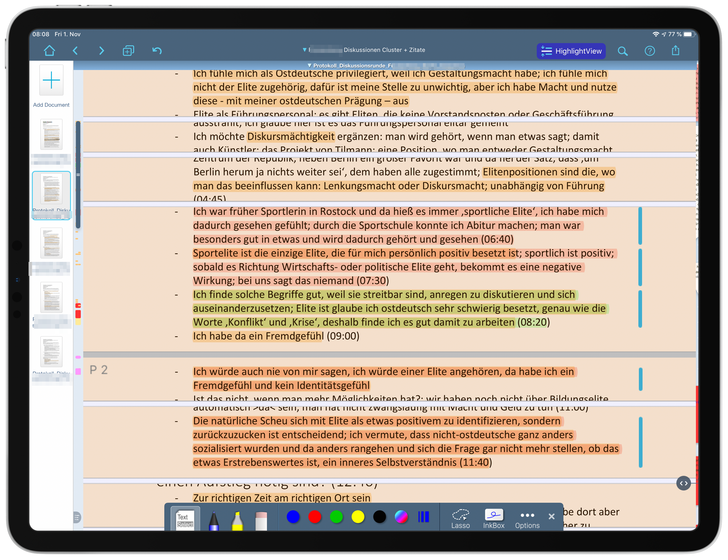Click the blue bar beside 'Die natürliche Scheu' paragraph
The height and width of the screenshot is (560, 728).
640,442
